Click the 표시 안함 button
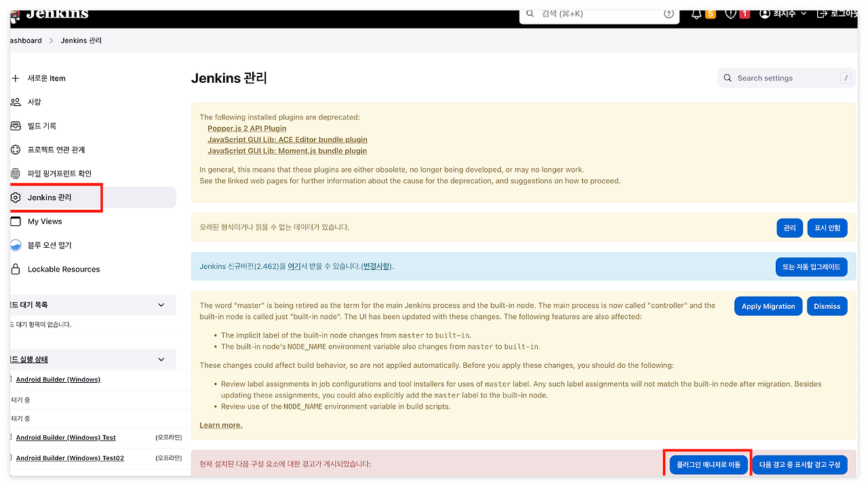This screenshot has height=486, width=868. pos(827,228)
